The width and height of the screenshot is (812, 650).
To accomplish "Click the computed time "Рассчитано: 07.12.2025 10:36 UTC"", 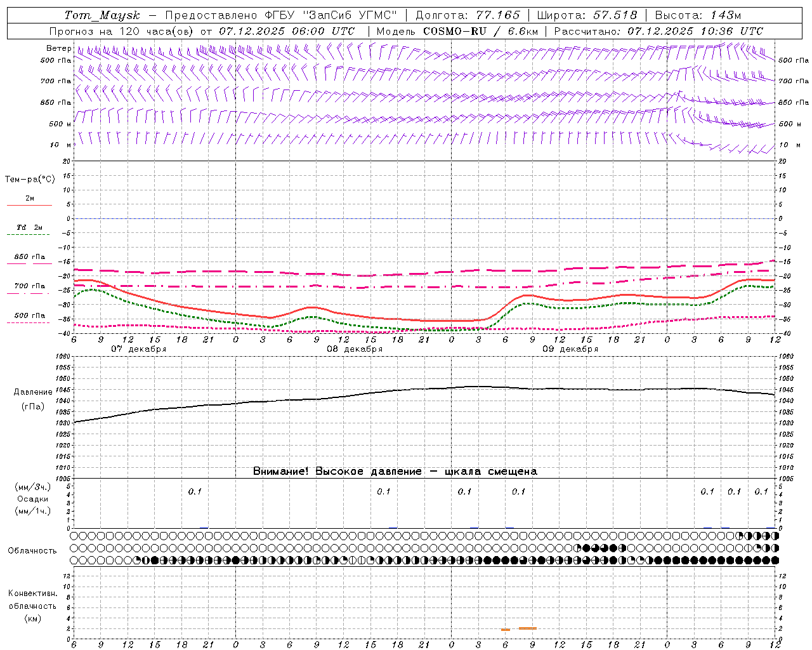I will click(658, 31).
